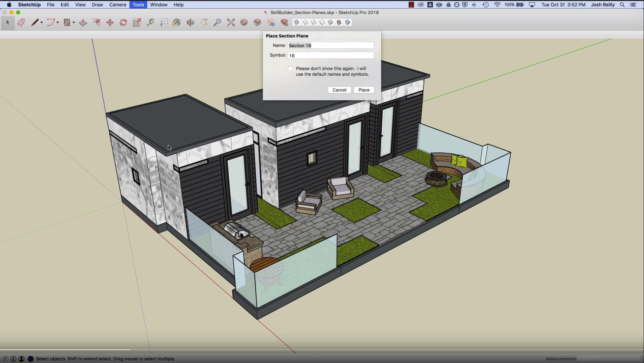Expand the Arc tool dropdown arrow
The width and height of the screenshot is (644, 363).
click(x=58, y=22)
